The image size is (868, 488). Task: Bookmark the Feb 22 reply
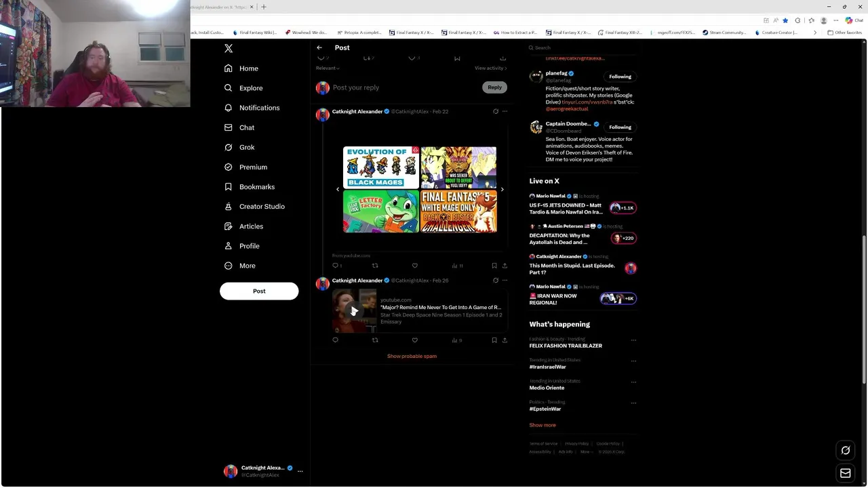(494, 266)
